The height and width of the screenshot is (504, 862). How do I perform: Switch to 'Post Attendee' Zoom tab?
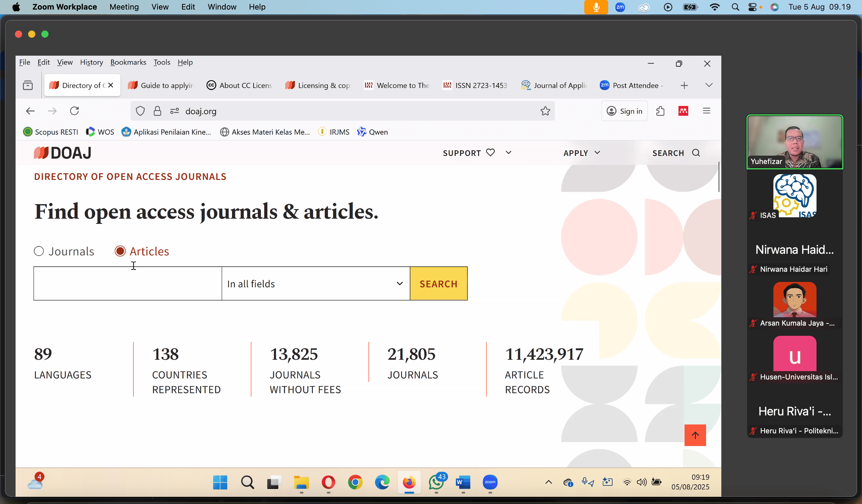(x=633, y=85)
